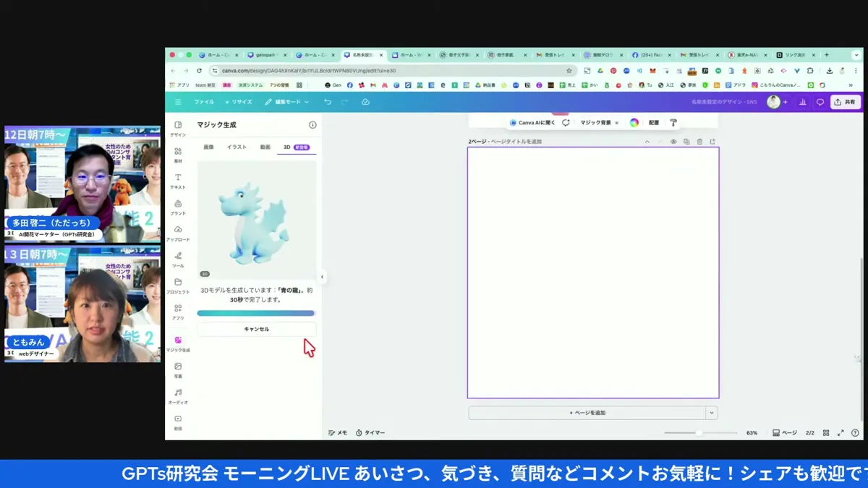Collapse the side panel with the arrow handle
Image resolution: width=868 pixels, height=488 pixels.
pyautogui.click(x=323, y=277)
